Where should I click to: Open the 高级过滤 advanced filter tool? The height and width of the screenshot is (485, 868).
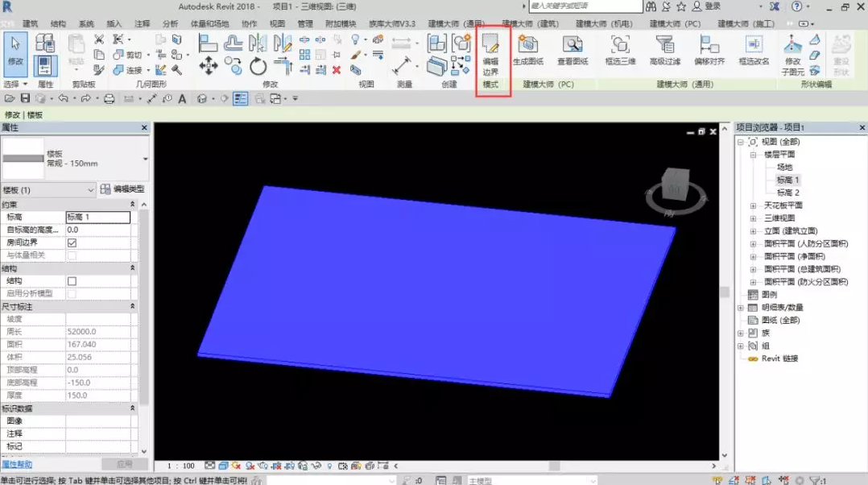(665, 51)
